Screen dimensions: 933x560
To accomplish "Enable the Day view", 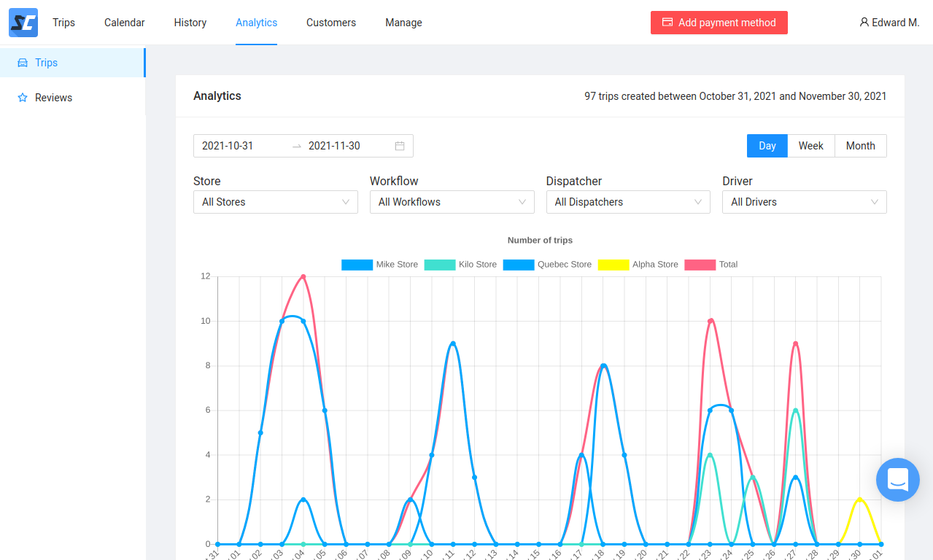I will point(767,146).
